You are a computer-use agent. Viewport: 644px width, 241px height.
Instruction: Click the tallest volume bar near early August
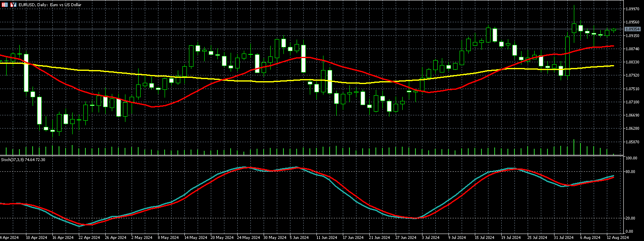tap(574, 147)
